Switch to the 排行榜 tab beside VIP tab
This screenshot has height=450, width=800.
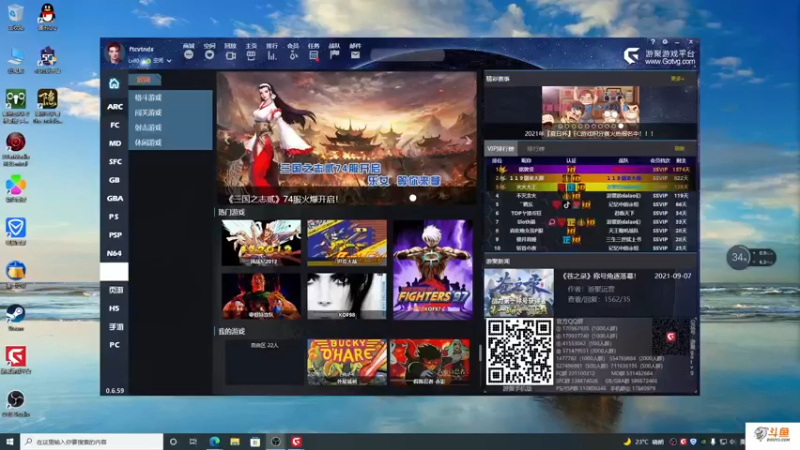(x=536, y=149)
